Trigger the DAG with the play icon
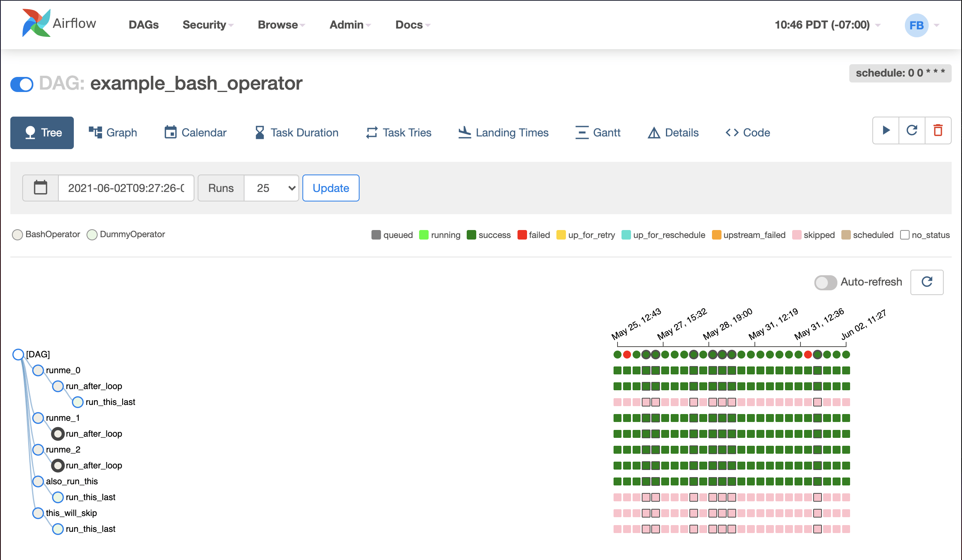This screenshot has width=962, height=560. [885, 131]
